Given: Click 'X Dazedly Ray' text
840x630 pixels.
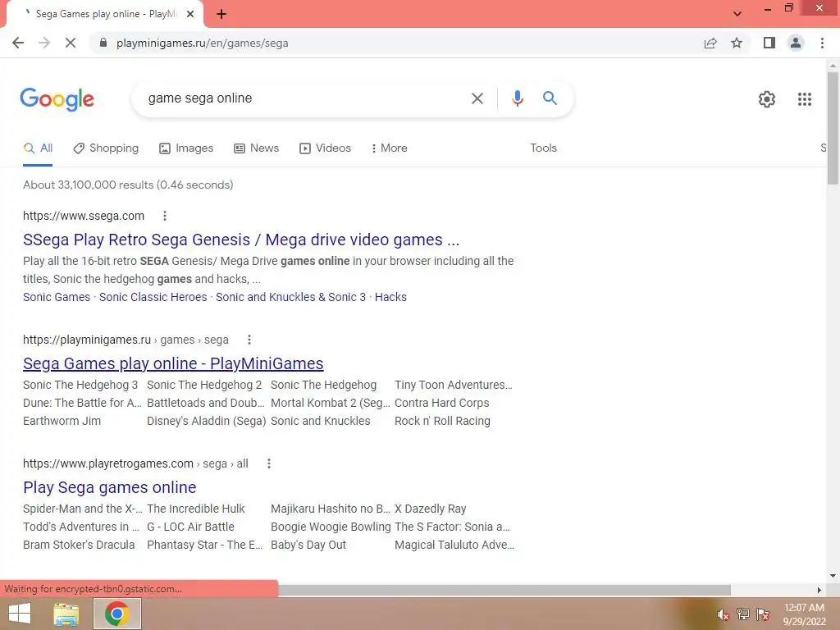Looking at the screenshot, I should (430, 509).
